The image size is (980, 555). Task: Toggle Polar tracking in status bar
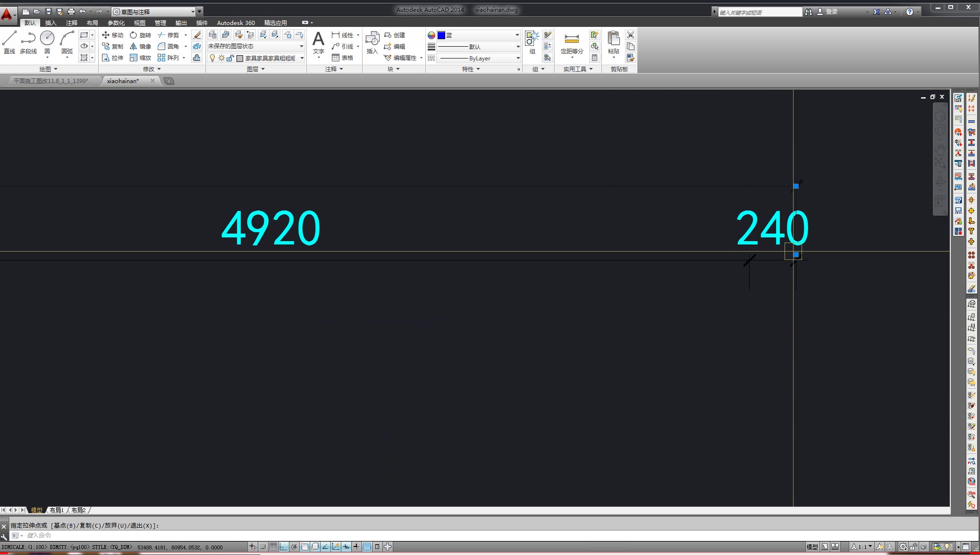point(294,547)
